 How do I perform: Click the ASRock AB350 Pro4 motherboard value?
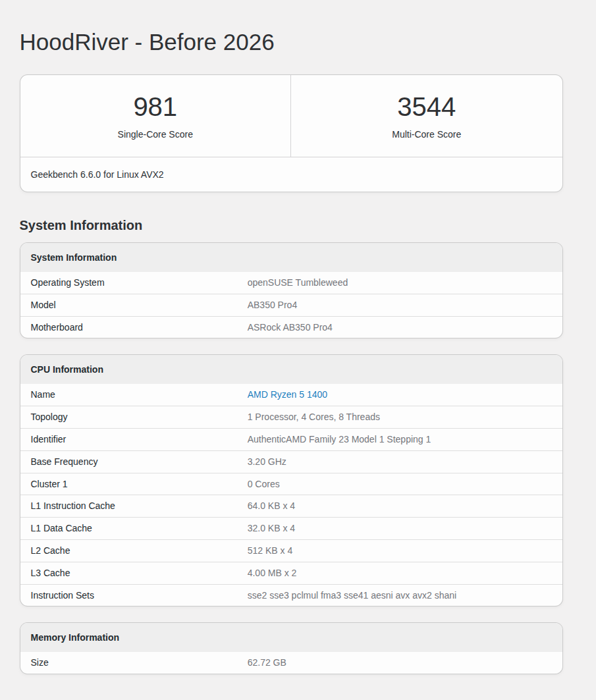290,327
